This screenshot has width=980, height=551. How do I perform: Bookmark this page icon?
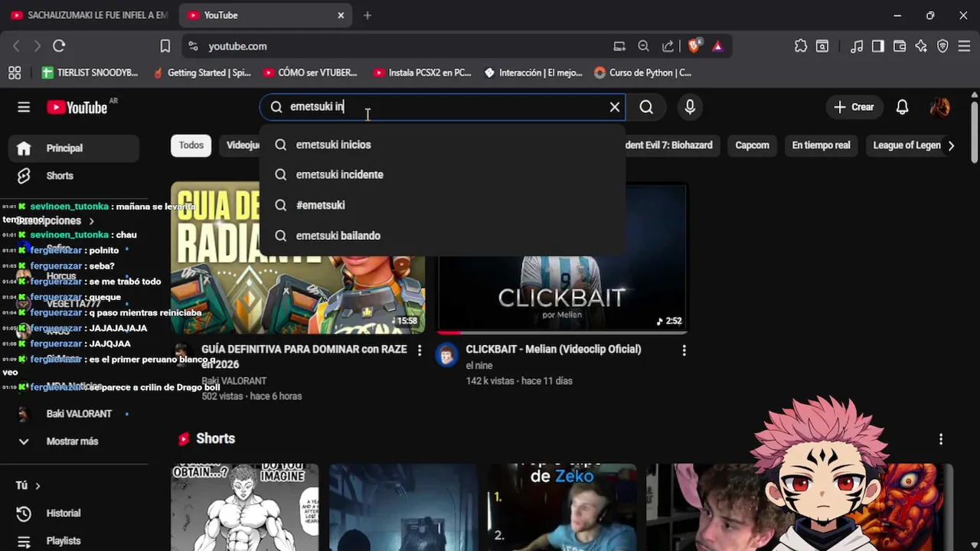165,46
